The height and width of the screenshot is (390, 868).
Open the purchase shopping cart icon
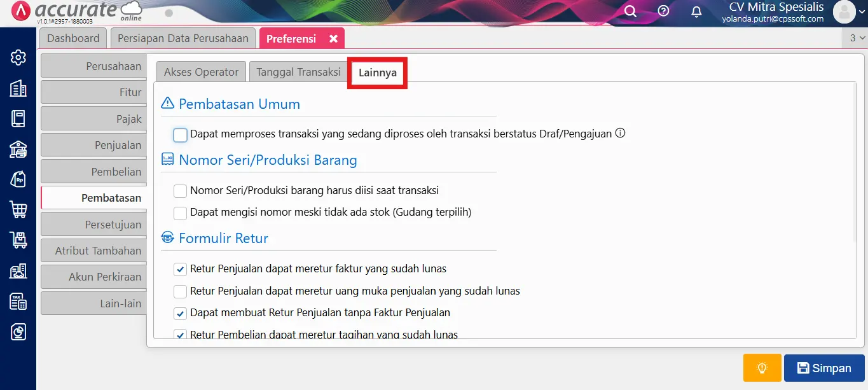[x=18, y=209]
